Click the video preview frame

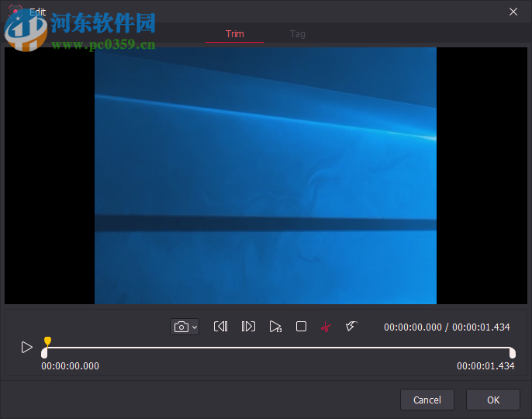pyautogui.click(x=265, y=175)
